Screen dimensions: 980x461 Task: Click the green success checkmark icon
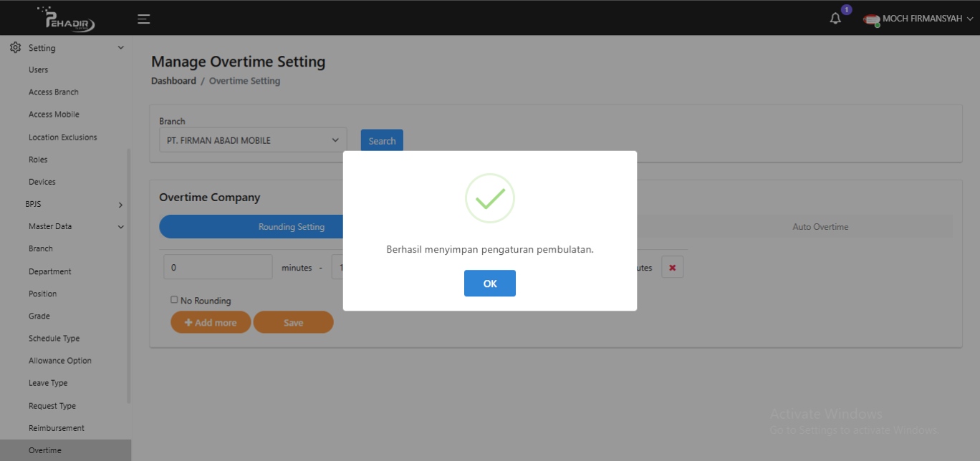[490, 198]
